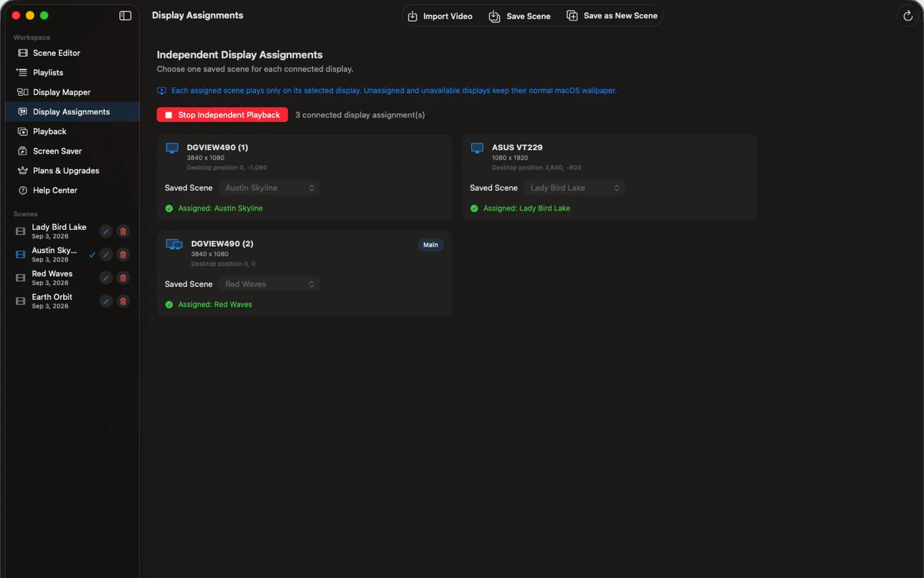Delete the Red Waves scene

click(123, 278)
